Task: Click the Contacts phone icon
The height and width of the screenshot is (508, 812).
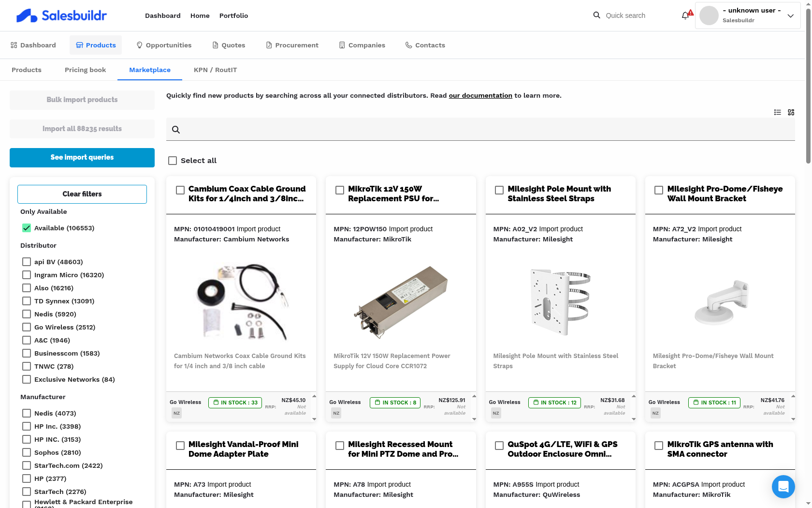Action: tap(409, 45)
